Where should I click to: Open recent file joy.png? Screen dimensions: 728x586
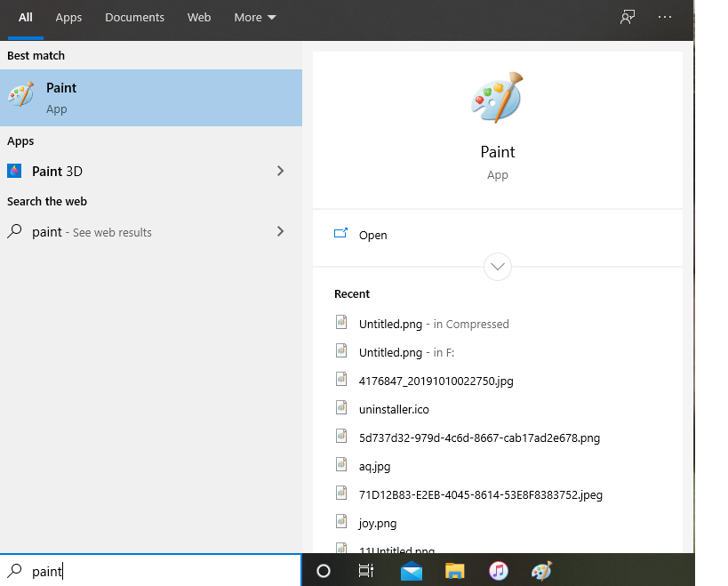tap(378, 524)
